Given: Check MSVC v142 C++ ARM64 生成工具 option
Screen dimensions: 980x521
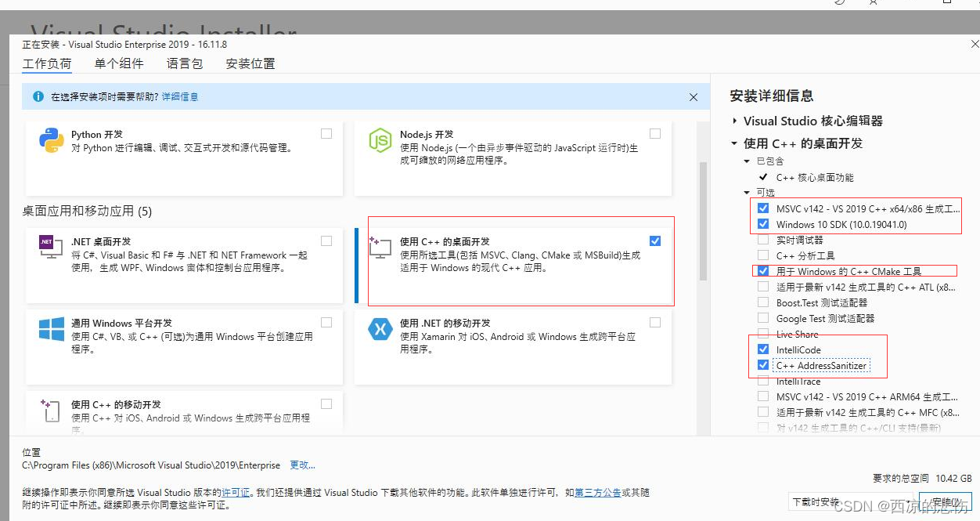Looking at the screenshot, I should [763, 396].
